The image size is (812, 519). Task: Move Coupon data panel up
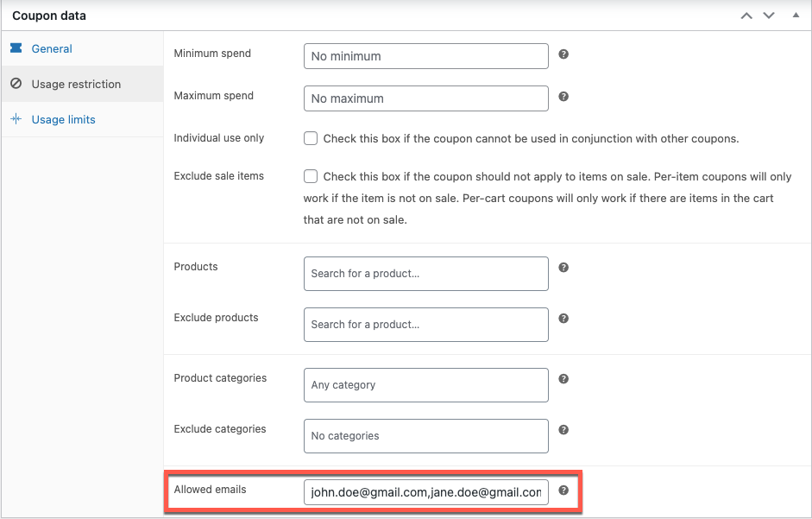tap(746, 16)
